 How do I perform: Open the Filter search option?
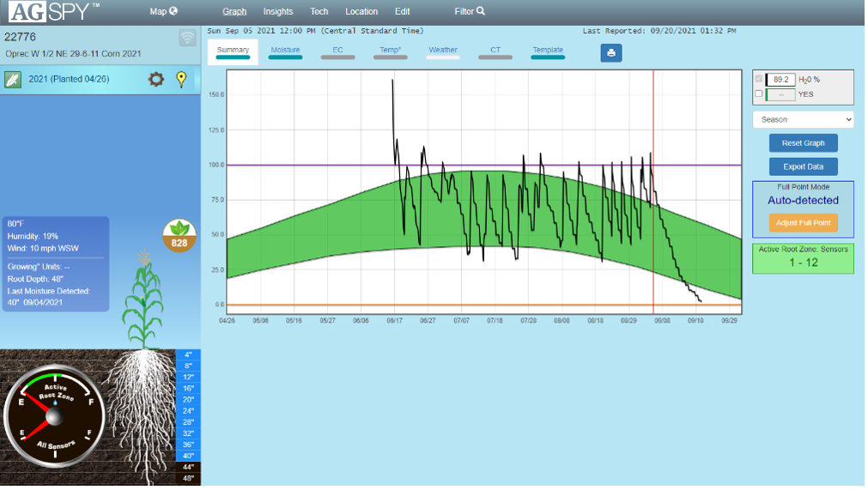point(471,12)
